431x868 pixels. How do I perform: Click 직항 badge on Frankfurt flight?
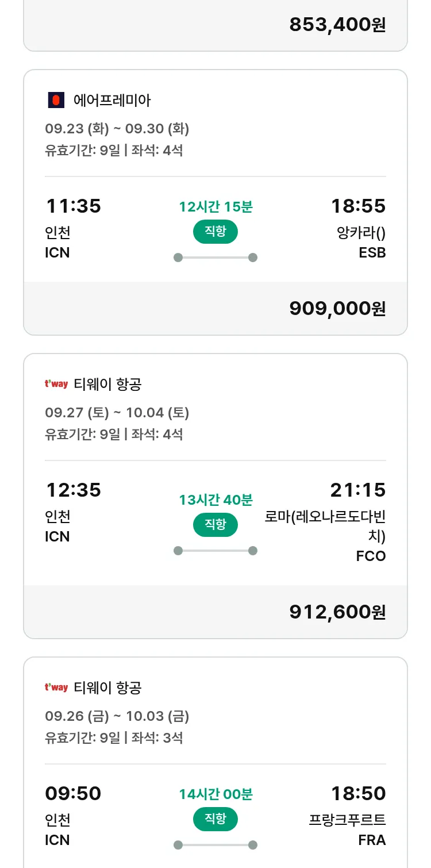[215, 819]
